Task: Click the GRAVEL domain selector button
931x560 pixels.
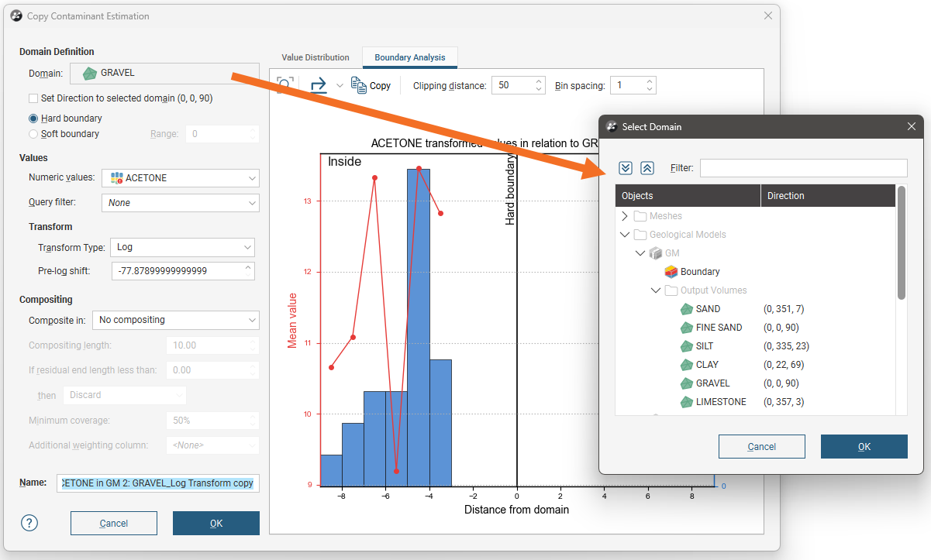Action: click(164, 73)
